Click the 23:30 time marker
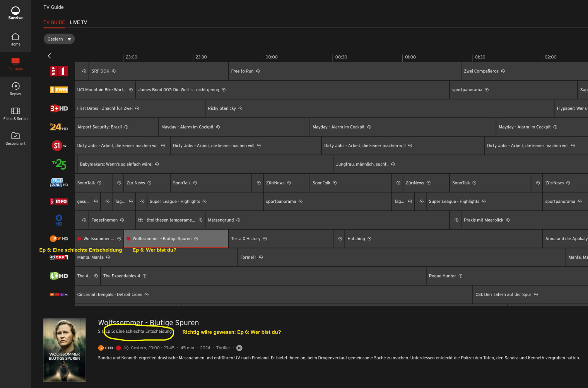 point(201,57)
